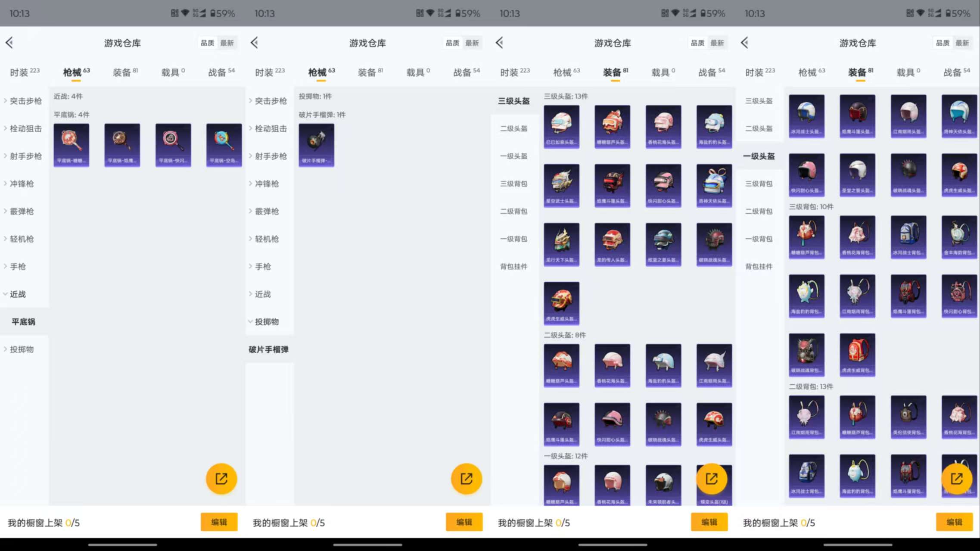Viewport: 980px width, 551px height.
Task: Go back from the 破片手榴弹 warehouse screen
Action: point(255,43)
